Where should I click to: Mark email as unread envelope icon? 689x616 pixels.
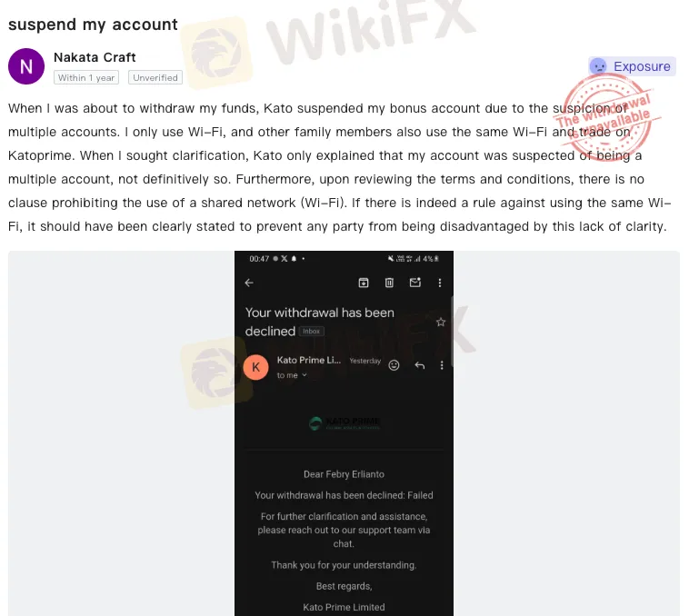(x=415, y=283)
